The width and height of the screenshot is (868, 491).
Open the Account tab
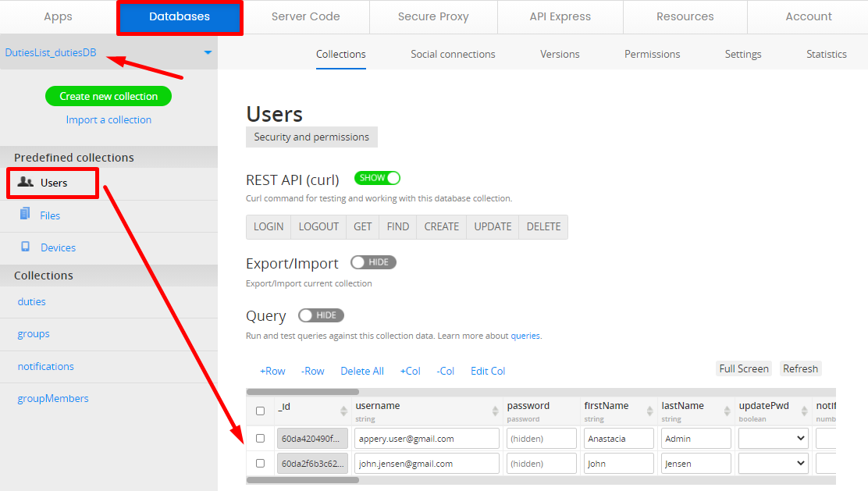pyautogui.click(x=808, y=16)
